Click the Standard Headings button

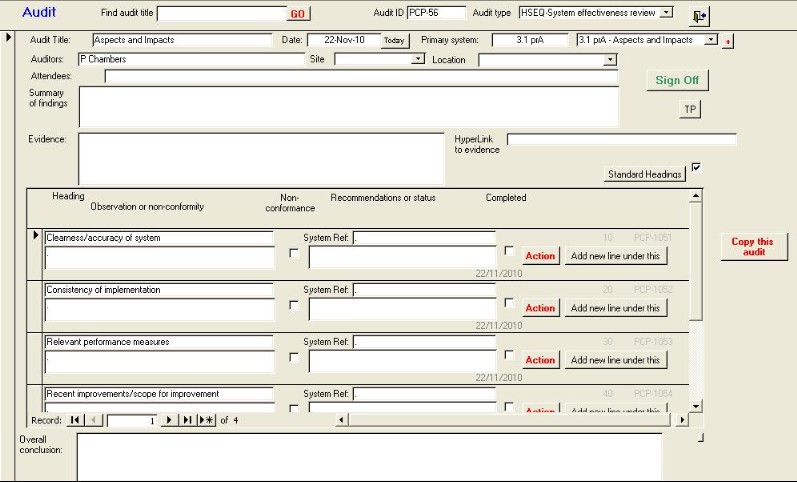pyautogui.click(x=645, y=174)
